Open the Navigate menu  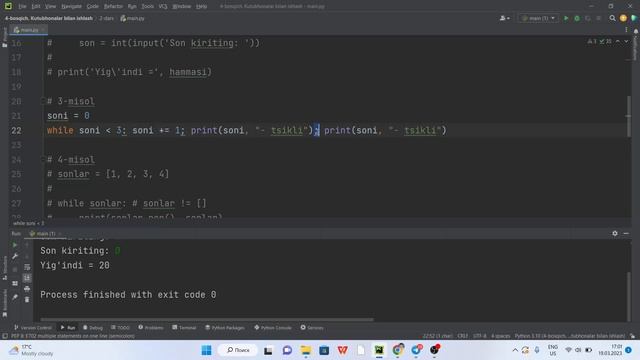pyautogui.click(x=71, y=6)
